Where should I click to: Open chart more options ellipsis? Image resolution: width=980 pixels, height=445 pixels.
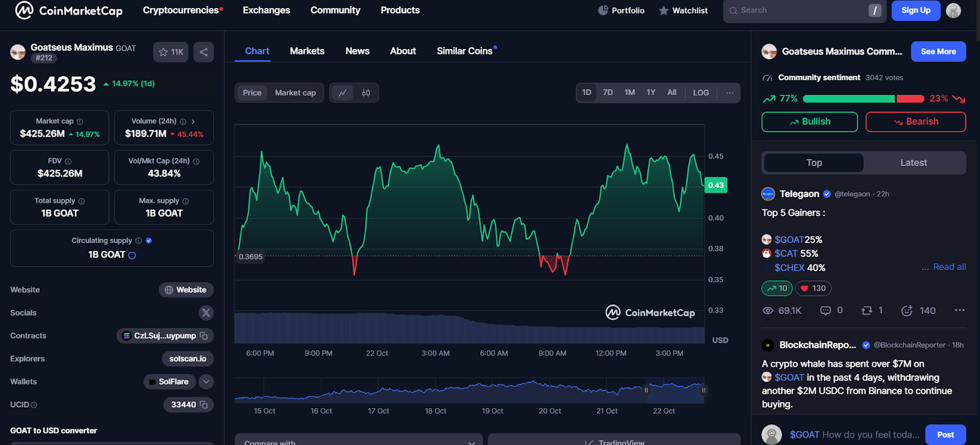tap(729, 92)
